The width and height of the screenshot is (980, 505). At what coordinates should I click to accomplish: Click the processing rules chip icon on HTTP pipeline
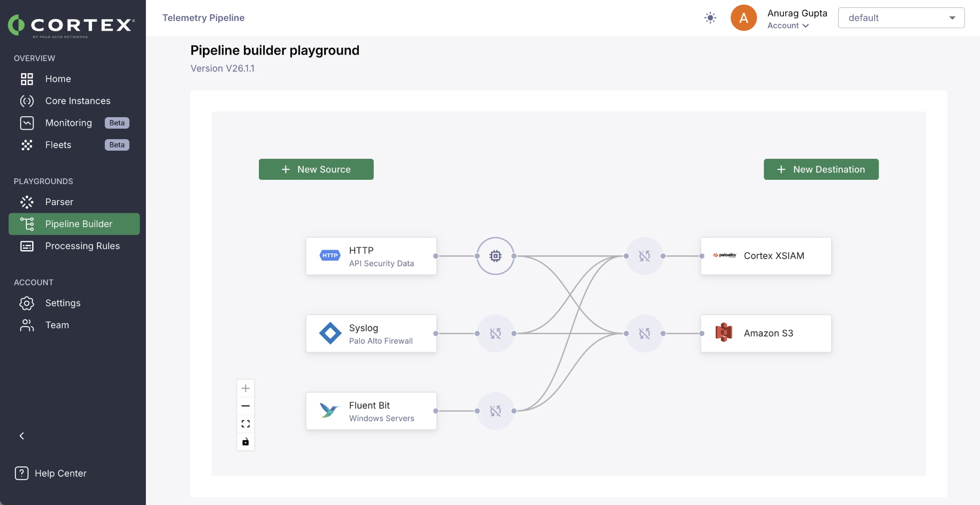[x=495, y=256]
